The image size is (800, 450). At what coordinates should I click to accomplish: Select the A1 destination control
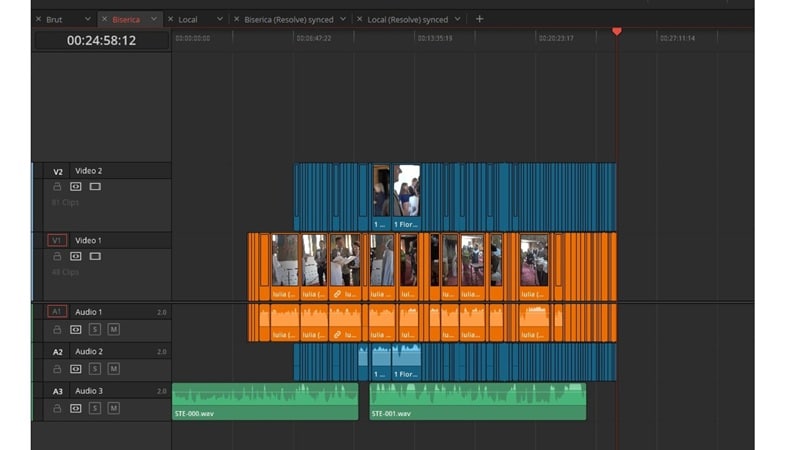coord(57,311)
